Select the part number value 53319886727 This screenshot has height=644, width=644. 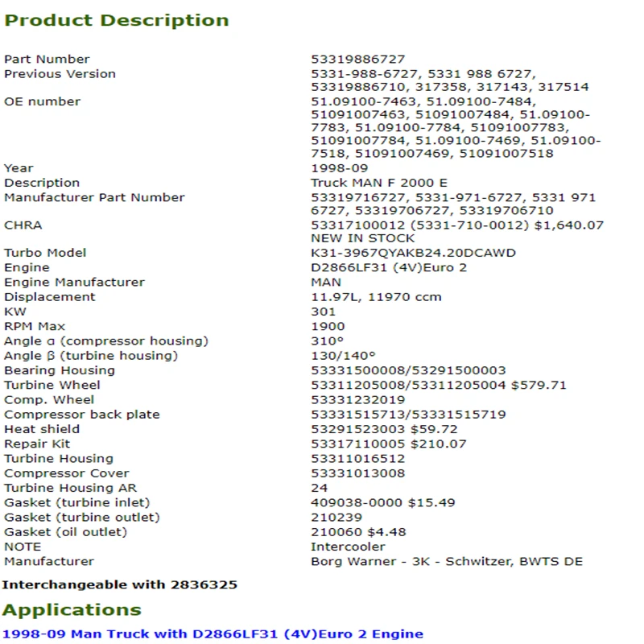click(357, 59)
